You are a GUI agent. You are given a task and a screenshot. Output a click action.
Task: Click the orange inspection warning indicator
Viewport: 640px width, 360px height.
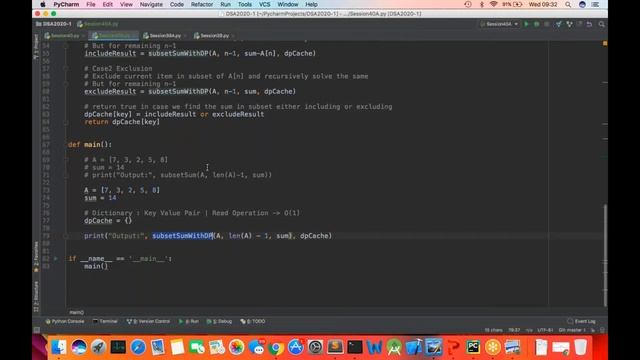pos(605,43)
